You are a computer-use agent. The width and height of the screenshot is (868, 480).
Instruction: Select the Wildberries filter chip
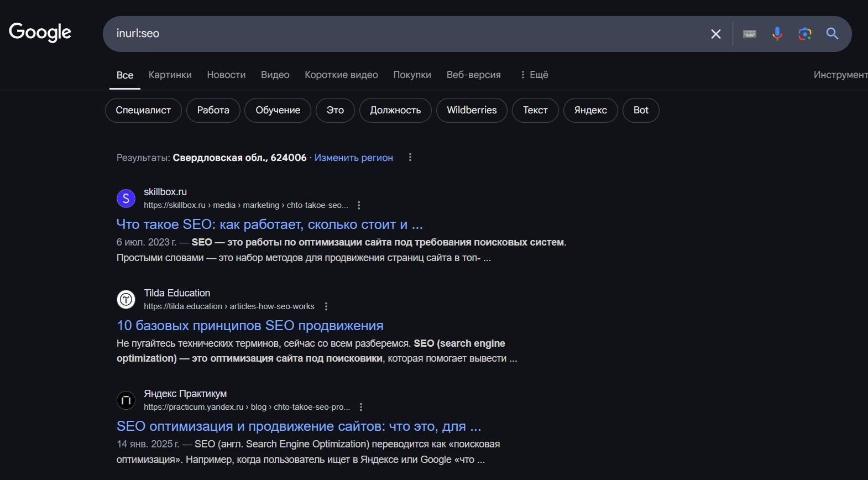pyautogui.click(x=472, y=110)
